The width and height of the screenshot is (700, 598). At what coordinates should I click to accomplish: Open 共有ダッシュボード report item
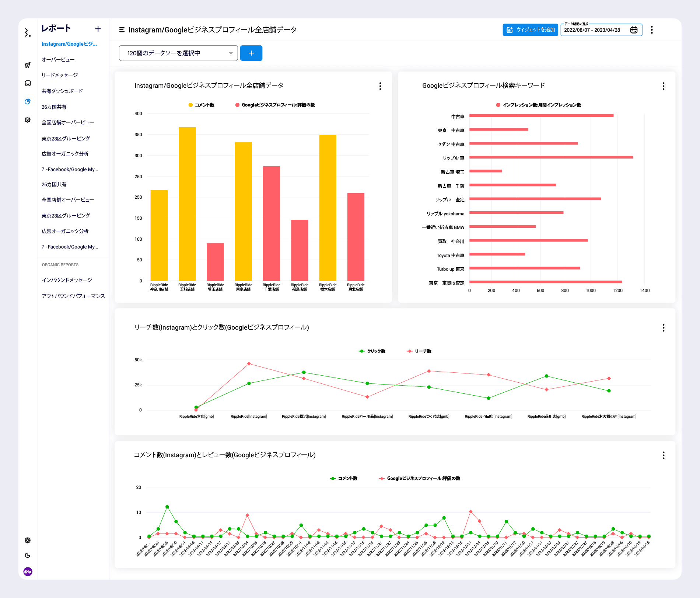tap(62, 91)
